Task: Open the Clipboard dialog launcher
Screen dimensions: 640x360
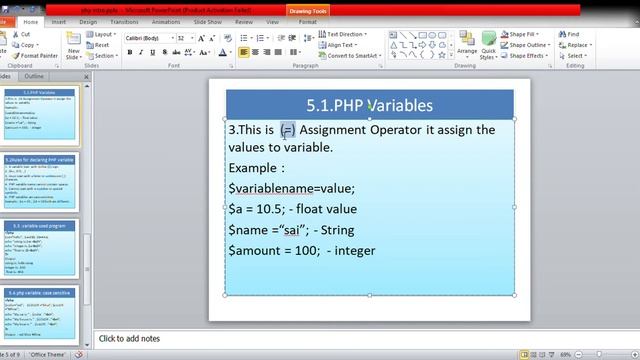Action: [x=57, y=66]
